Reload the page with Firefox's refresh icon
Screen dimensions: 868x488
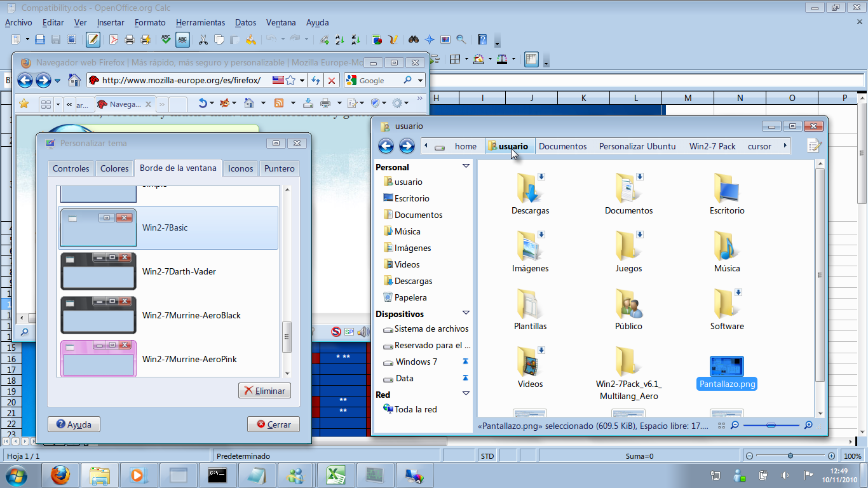coord(316,81)
